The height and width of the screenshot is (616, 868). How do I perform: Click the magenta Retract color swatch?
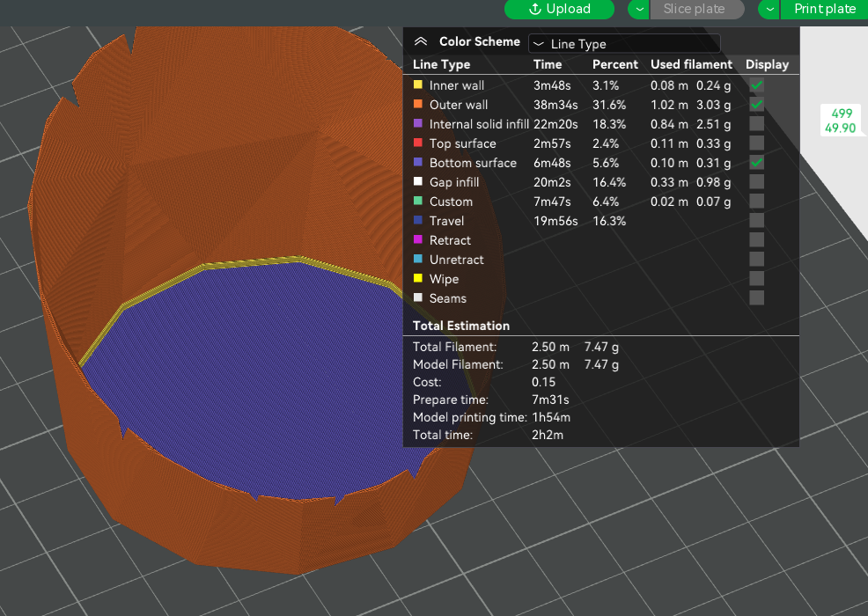418,240
